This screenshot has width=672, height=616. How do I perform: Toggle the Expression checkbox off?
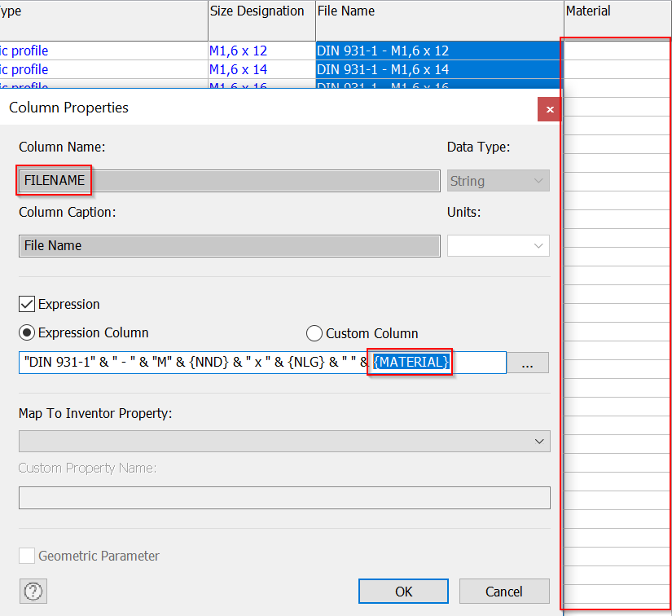click(x=27, y=304)
